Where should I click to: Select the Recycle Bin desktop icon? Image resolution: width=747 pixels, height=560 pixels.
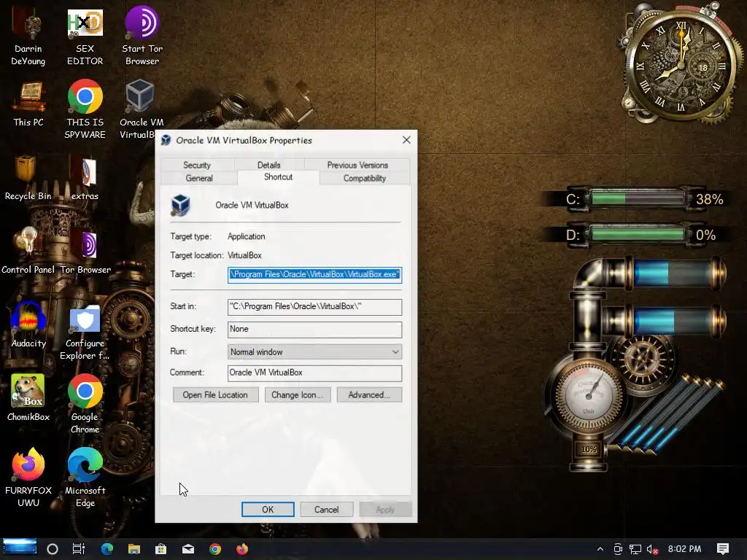click(28, 177)
